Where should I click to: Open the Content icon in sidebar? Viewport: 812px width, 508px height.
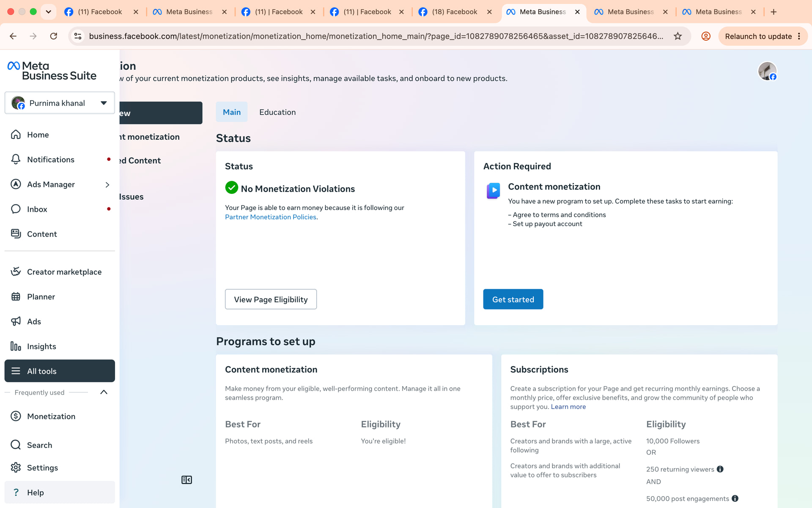16,234
